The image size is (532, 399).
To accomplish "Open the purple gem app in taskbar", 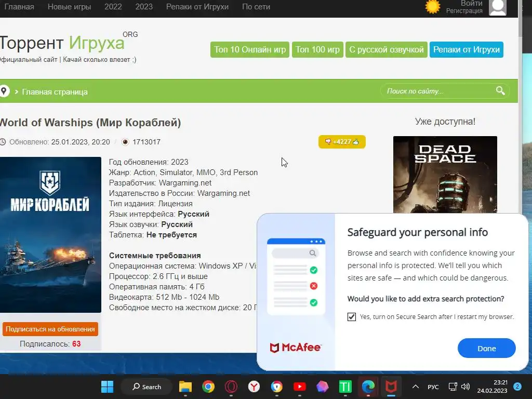I will tap(322, 387).
